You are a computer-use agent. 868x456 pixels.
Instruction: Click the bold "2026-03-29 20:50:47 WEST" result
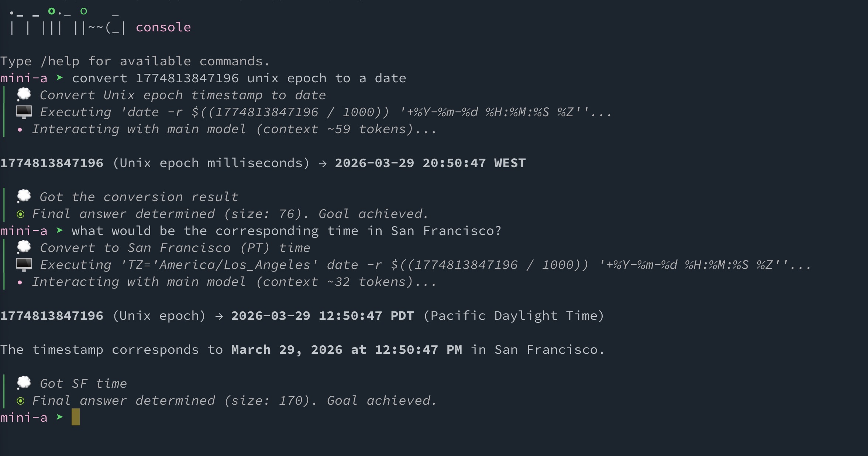[x=430, y=163]
